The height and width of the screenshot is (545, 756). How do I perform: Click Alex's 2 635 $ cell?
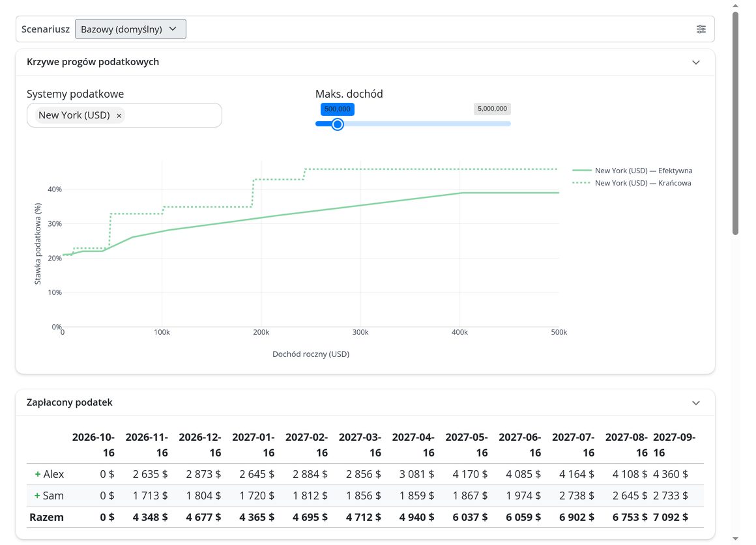151,474
